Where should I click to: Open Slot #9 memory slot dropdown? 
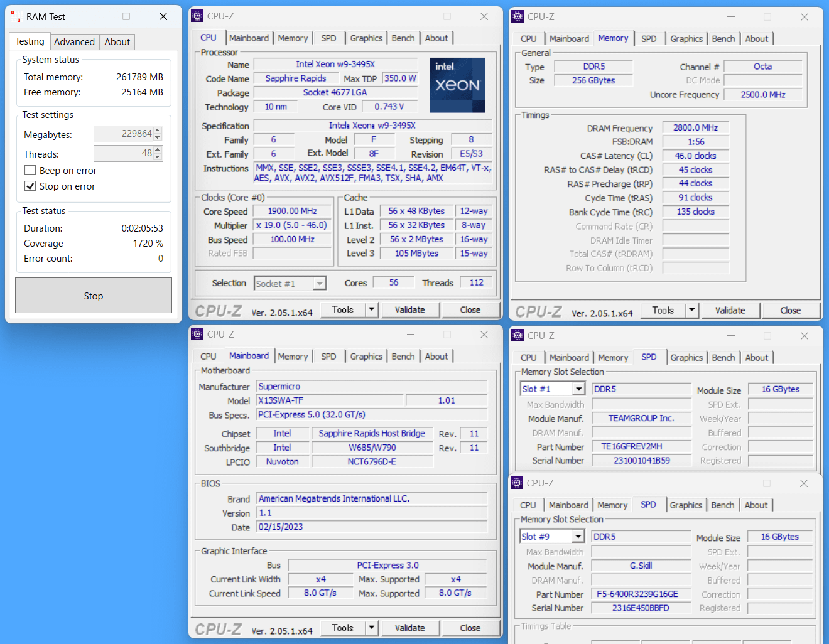point(578,537)
